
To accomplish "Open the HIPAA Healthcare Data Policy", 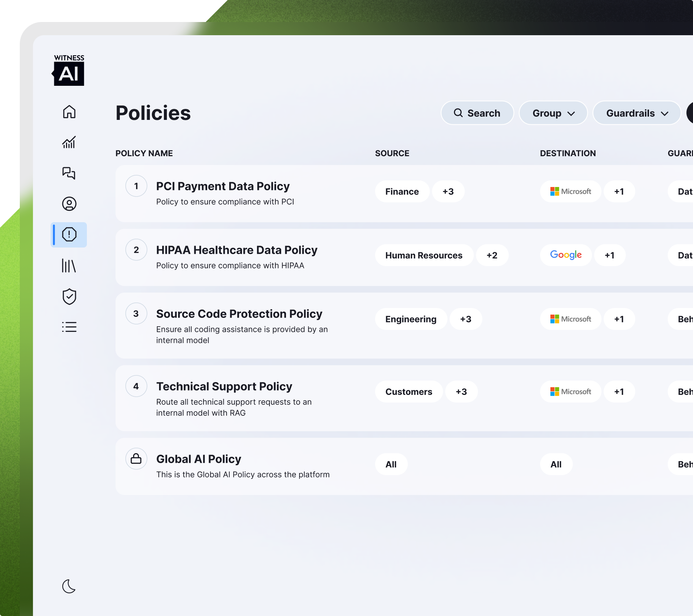I will click(x=236, y=250).
